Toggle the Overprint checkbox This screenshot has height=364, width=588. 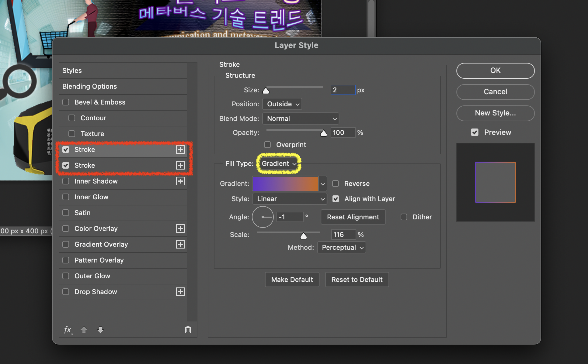point(267,145)
